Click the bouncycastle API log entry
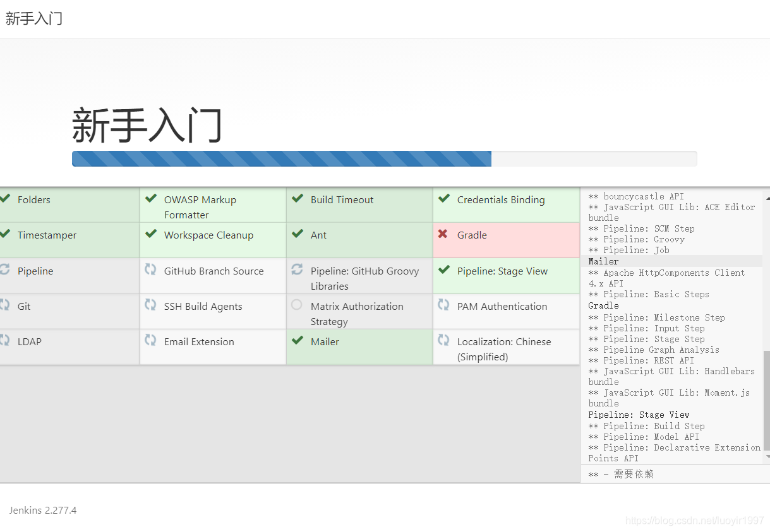This screenshot has width=770, height=532. 636,196
